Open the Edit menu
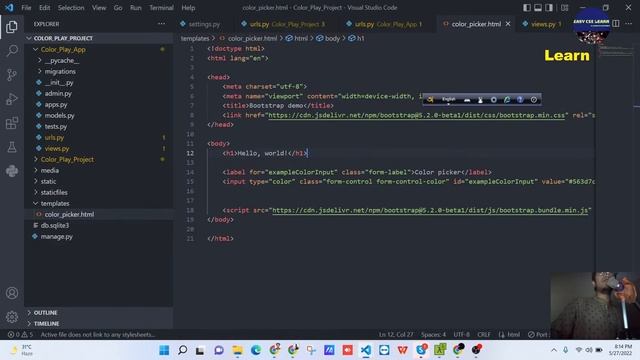Image resolution: width=640 pixels, height=360 pixels. [44, 8]
